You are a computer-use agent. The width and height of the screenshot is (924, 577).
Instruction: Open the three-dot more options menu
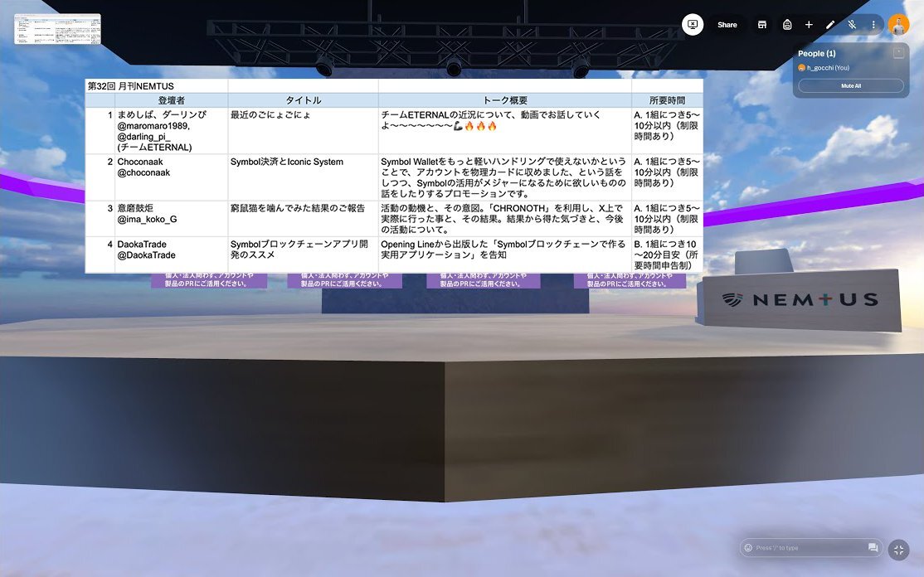873,25
